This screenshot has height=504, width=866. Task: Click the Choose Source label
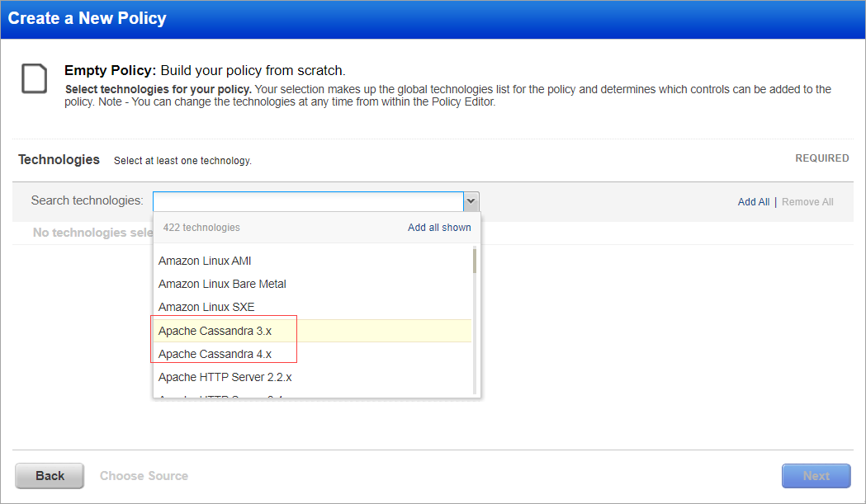(144, 476)
